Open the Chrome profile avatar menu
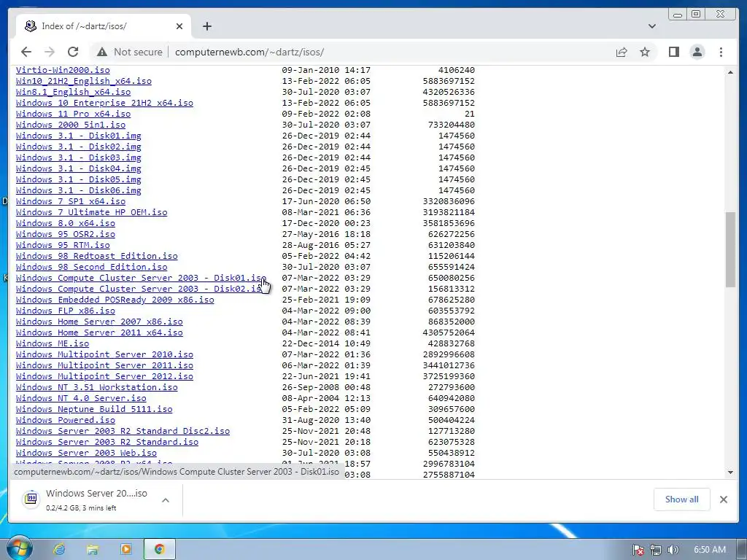Image resolution: width=747 pixels, height=560 pixels. (697, 52)
